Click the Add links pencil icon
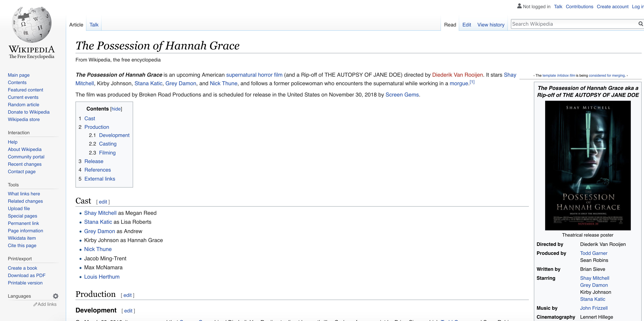The width and height of the screenshot is (644, 321). coord(35,304)
